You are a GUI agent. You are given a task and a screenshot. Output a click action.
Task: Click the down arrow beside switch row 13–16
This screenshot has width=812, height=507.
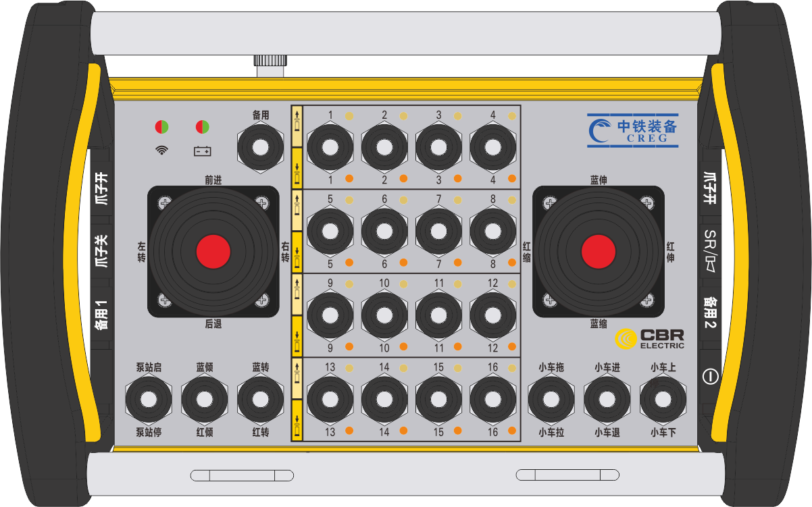pos(297,421)
